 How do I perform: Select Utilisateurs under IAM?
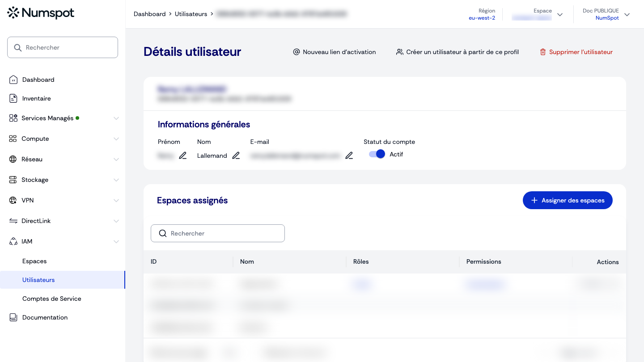[x=63, y=280]
